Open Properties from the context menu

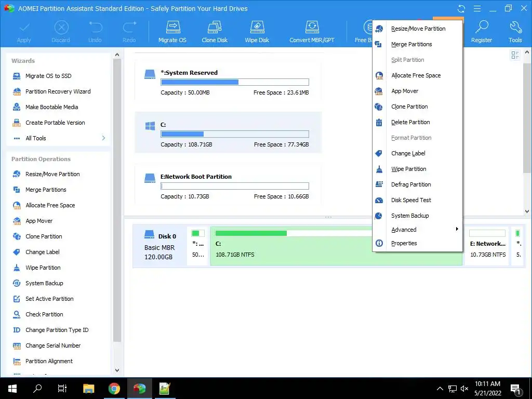coord(417,243)
